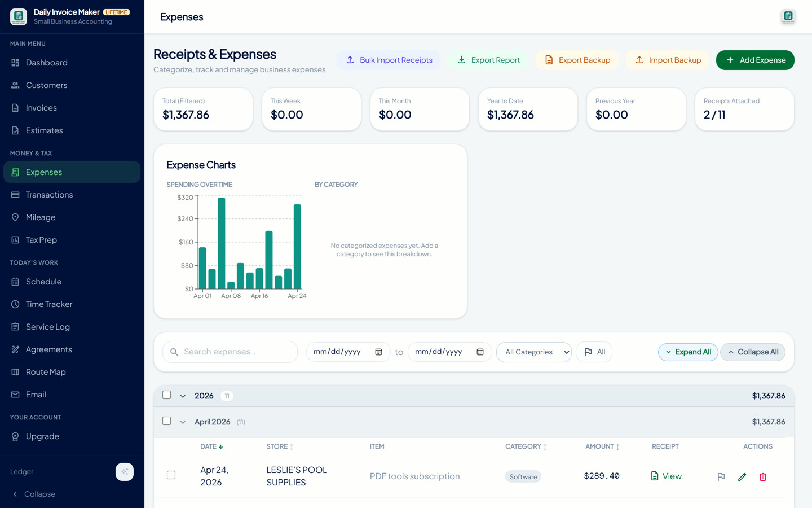812x508 pixels.
Task: Click the Apr 24 bar in the spending chart
Action: pos(297,247)
